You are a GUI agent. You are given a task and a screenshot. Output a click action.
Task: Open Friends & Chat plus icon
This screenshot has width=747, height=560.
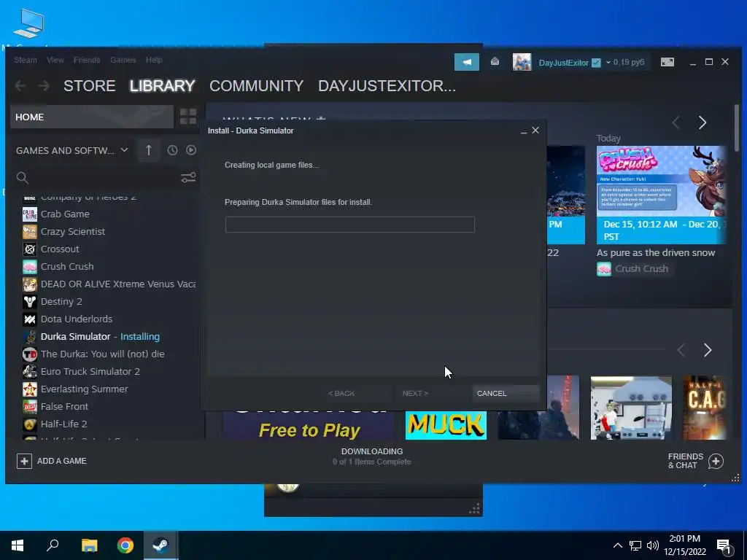click(x=716, y=461)
